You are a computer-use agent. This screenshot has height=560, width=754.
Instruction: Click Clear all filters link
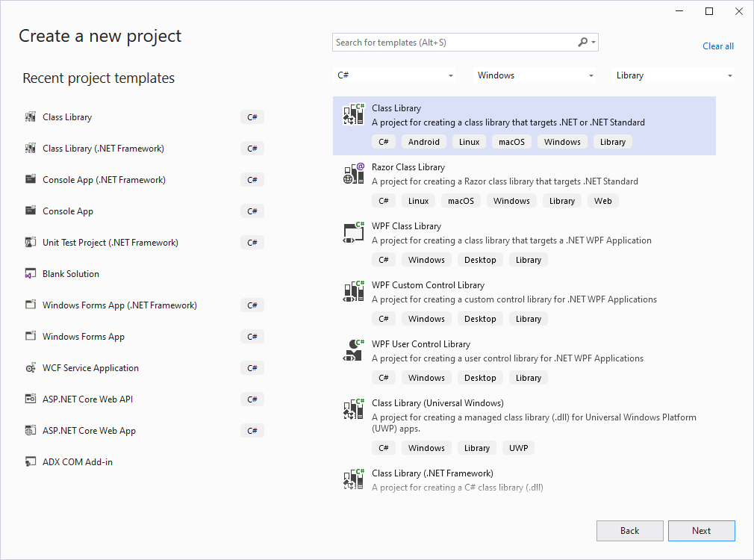[x=718, y=46]
